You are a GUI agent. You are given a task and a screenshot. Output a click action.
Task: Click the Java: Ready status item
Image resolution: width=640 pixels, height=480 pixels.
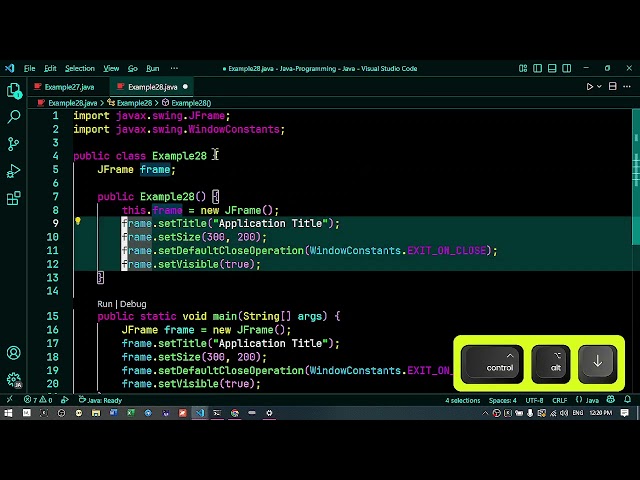click(100, 400)
